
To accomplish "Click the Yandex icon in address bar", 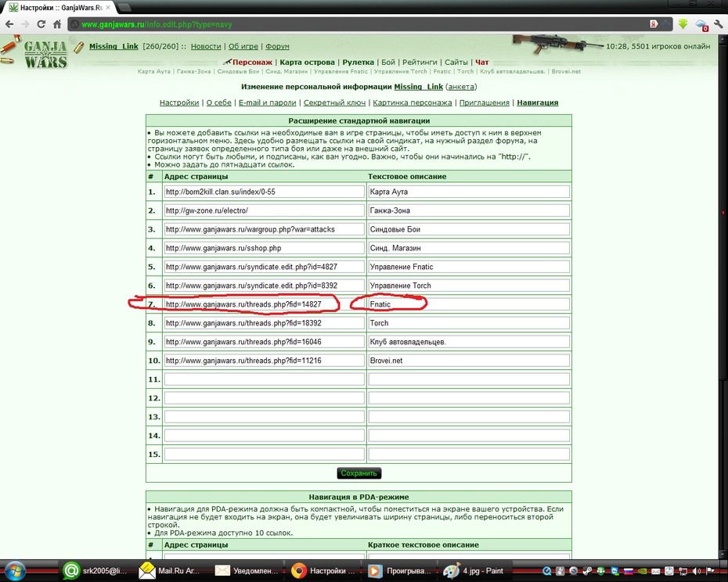I will tap(654, 24).
